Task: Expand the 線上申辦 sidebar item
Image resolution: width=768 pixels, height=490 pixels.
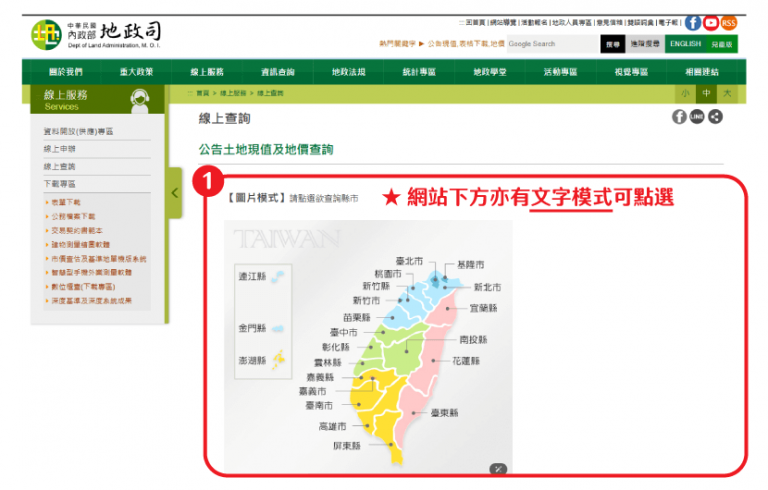Action: pos(59,149)
